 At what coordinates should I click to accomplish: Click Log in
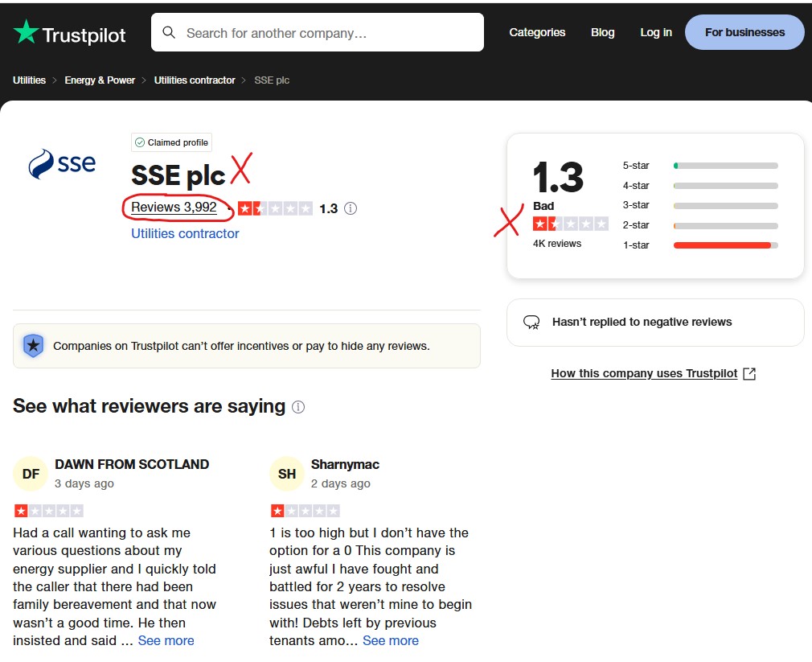pos(655,32)
